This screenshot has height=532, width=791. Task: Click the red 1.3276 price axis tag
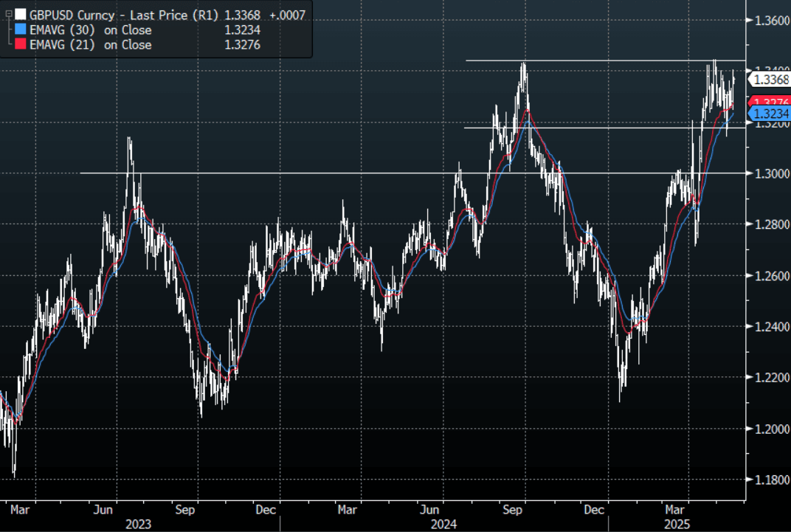[x=771, y=102]
